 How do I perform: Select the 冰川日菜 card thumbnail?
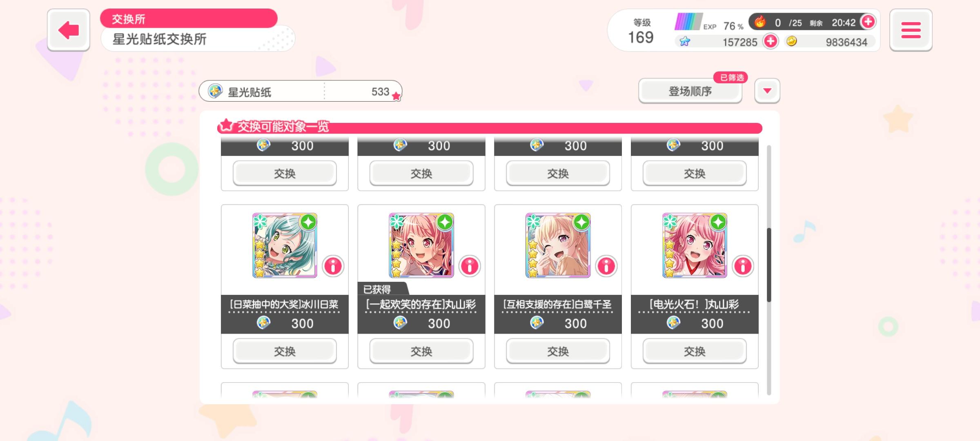[285, 245]
